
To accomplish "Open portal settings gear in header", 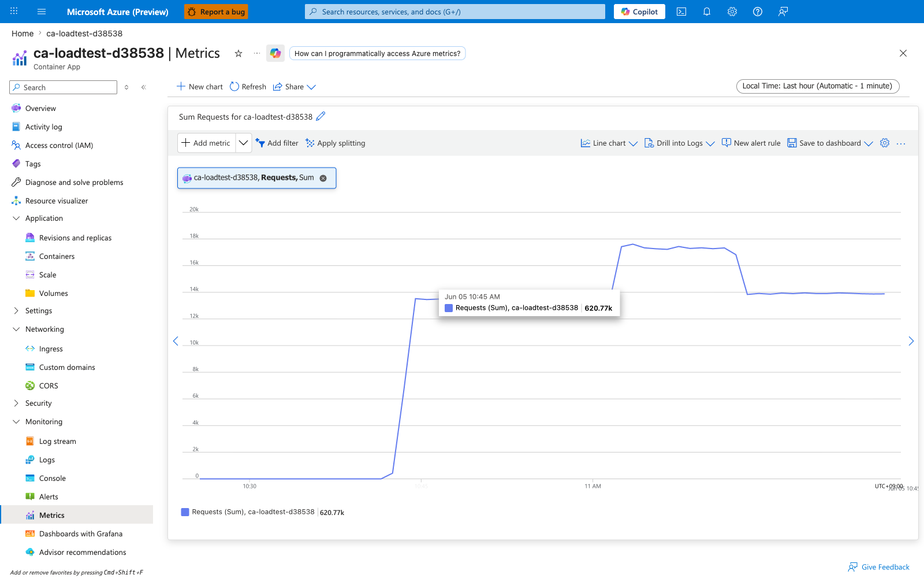I will point(732,12).
